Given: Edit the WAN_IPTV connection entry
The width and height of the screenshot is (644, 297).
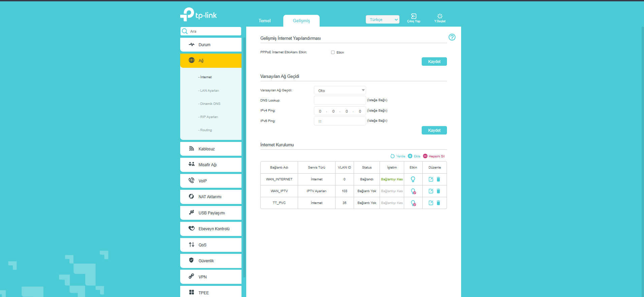Looking at the screenshot, I should pyautogui.click(x=431, y=191).
